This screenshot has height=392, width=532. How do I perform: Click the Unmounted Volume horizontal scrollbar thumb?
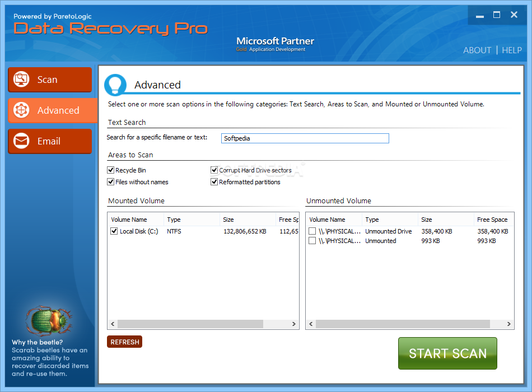click(403, 324)
